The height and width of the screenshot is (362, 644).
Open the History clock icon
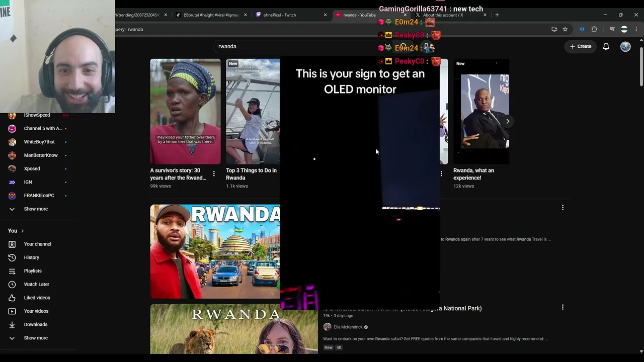tap(12, 257)
